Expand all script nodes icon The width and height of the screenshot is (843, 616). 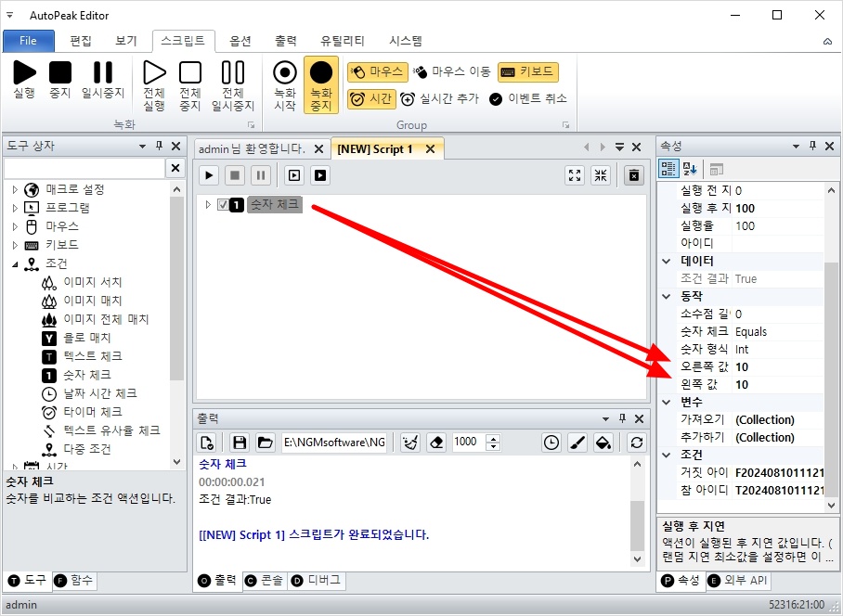tap(575, 175)
